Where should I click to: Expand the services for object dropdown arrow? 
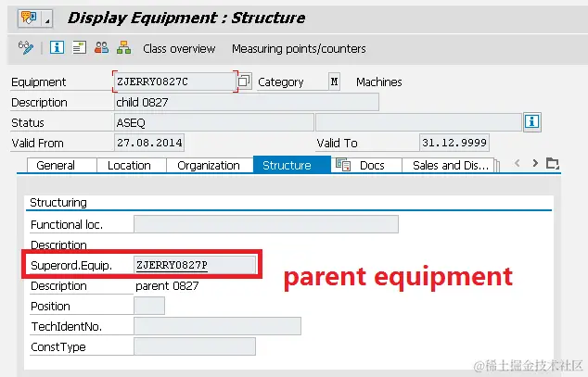(47, 19)
